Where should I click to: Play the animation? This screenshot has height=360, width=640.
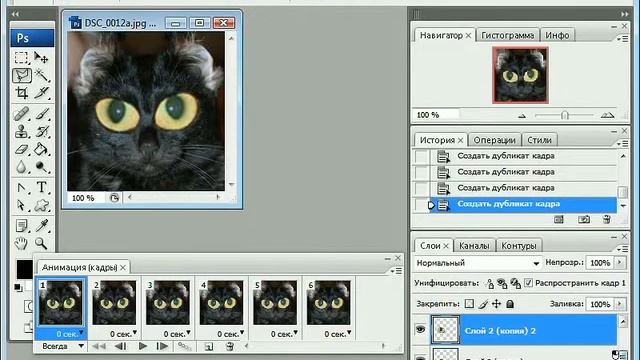pos(142,347)
